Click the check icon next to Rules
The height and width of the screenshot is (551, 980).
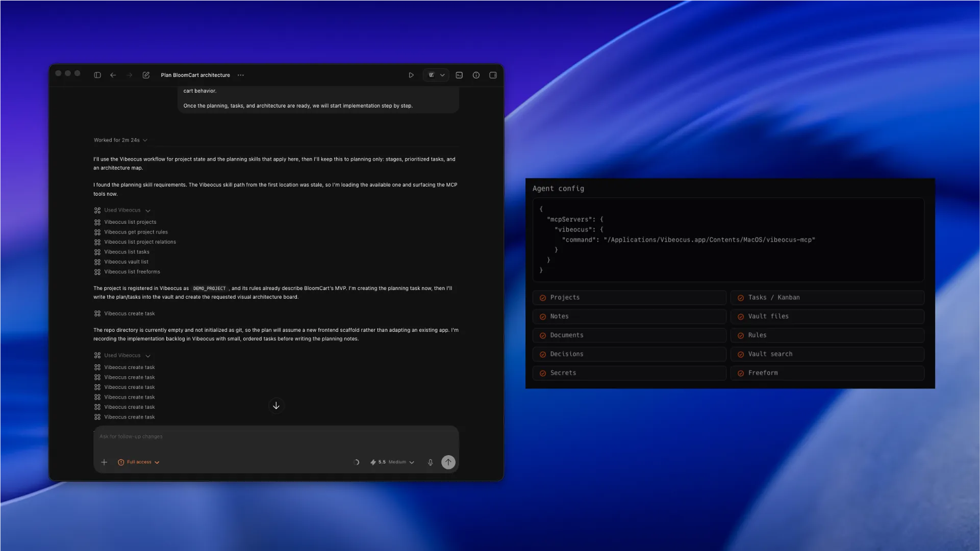[x=741, y=336]
